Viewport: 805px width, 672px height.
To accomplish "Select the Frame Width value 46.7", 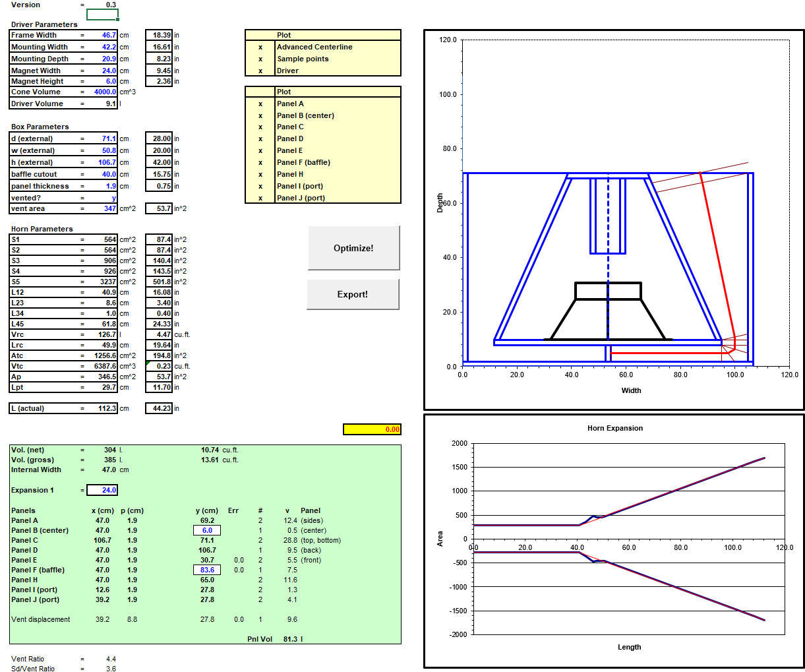I will pyautogui.click(x=103, y=35).
